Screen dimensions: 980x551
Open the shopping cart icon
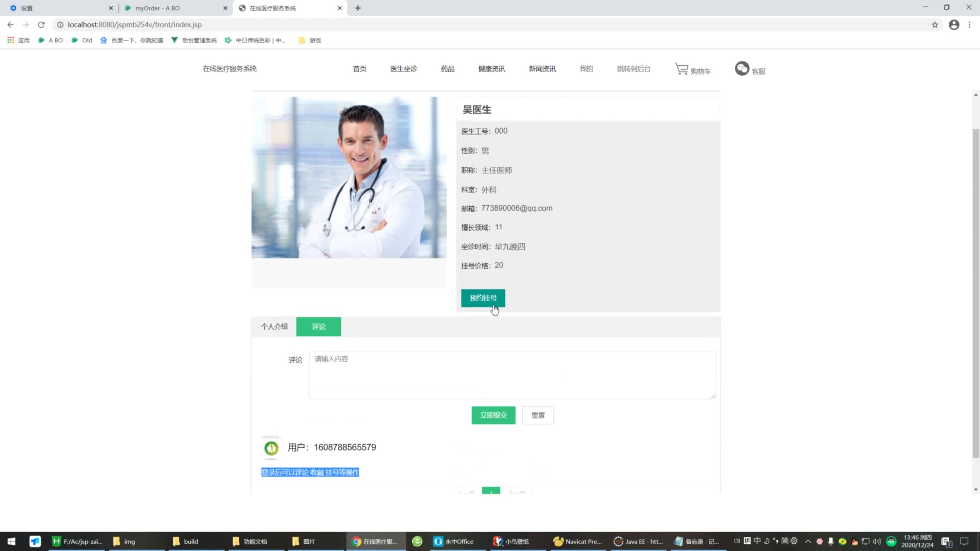pyautogui.click(x=681, y=69)
